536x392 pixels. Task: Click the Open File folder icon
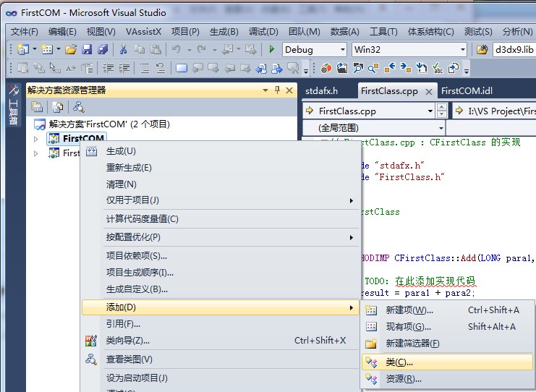[71, 50]
